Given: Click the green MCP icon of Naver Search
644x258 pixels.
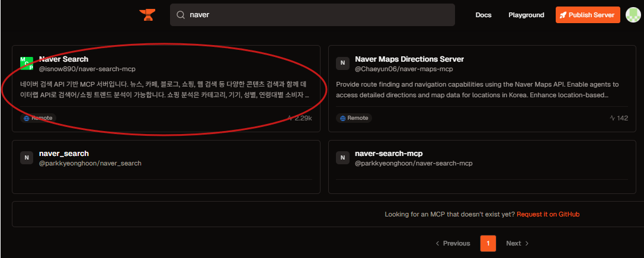Looking at the screenshot, I should pyautogui.click(x=27, y=63).
